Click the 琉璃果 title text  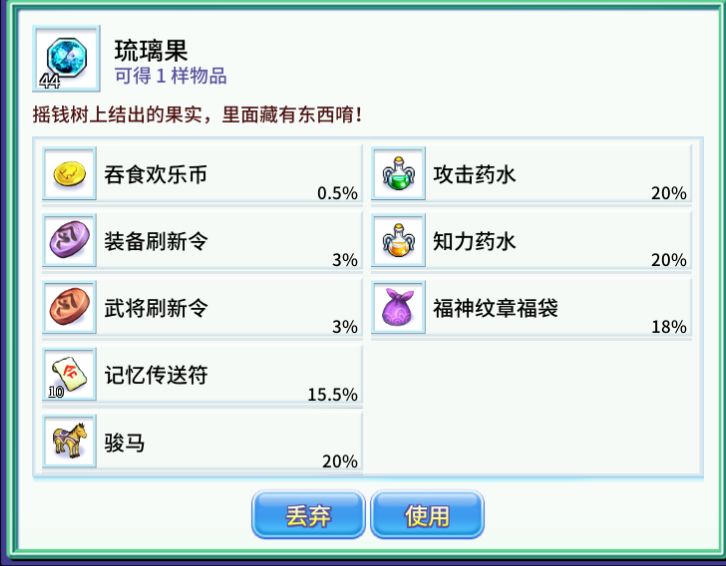[151, 50]
